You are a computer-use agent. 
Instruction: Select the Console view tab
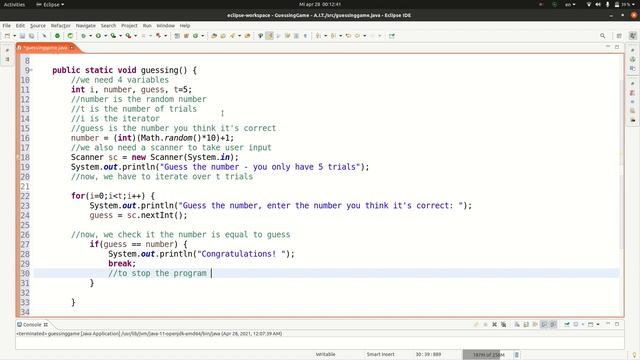pyautogui.click(x=32, y=324)
